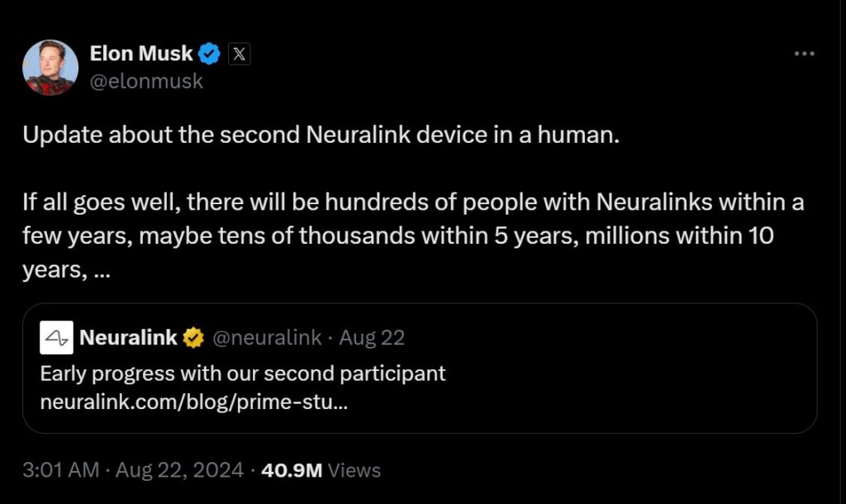This screenshot has width=846, height=504.
Task: Click the paragraph starting "If all goes well"
Action: point(413,236)
